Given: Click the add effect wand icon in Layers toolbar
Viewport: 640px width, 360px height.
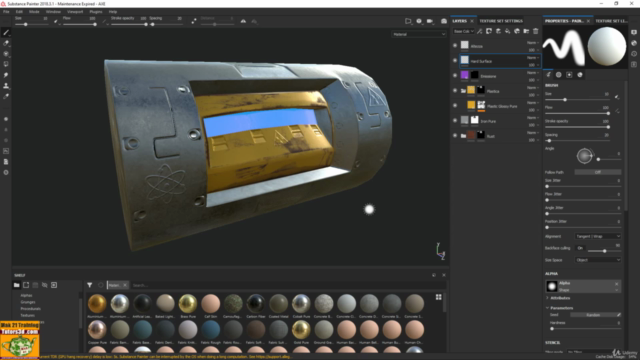Looking at the screenshot, I should (480, 31).
